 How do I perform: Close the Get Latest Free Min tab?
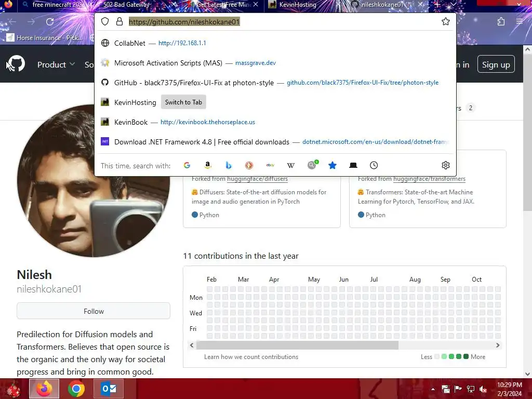pos(256,4)
